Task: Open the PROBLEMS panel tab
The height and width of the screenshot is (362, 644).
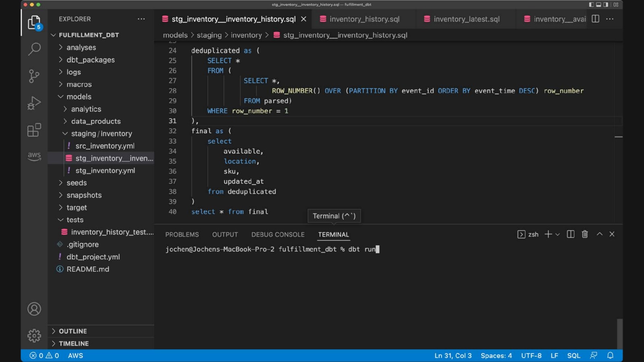Action: click(x=182, y=234)
